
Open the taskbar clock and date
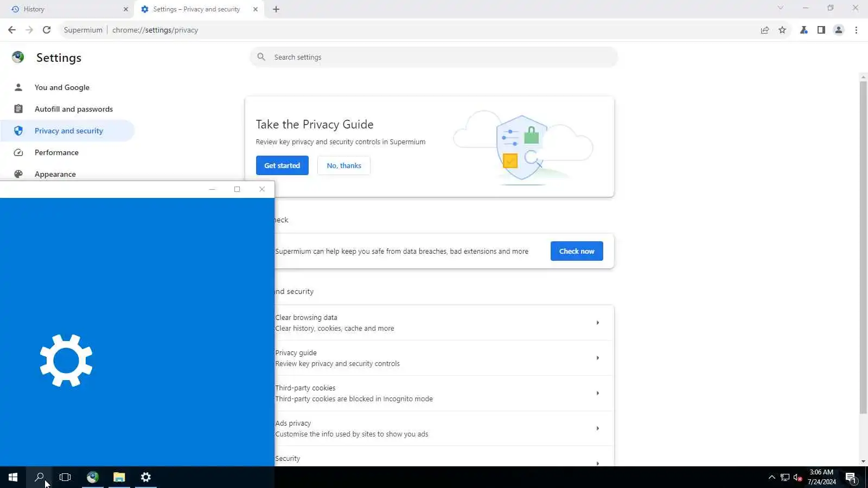click(821, 477)
